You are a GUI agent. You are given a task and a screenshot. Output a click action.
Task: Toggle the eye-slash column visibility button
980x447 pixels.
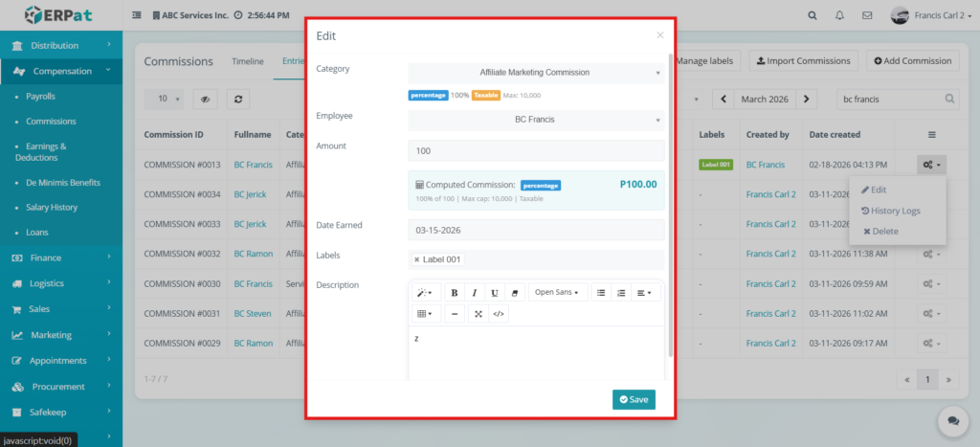pyautogui.click(x=205, y=99)
